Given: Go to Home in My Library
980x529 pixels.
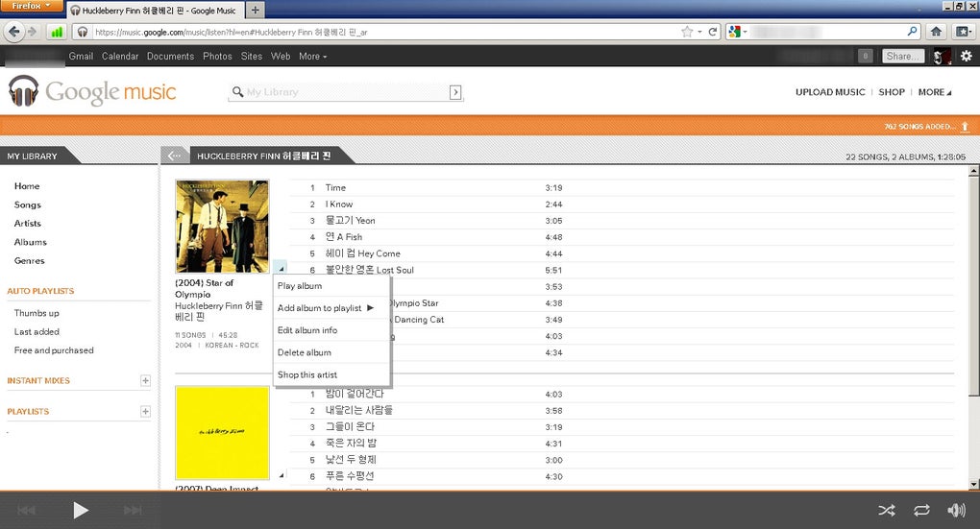Looking at the screenshot, I should coord(27,186).
